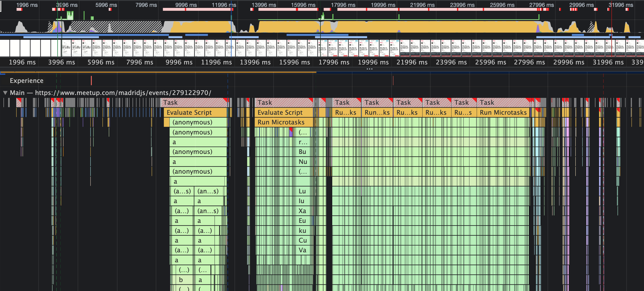Screen dimensions: 644x291
Task: Click the 'Eu' function frame
Action: coord(302,221)
